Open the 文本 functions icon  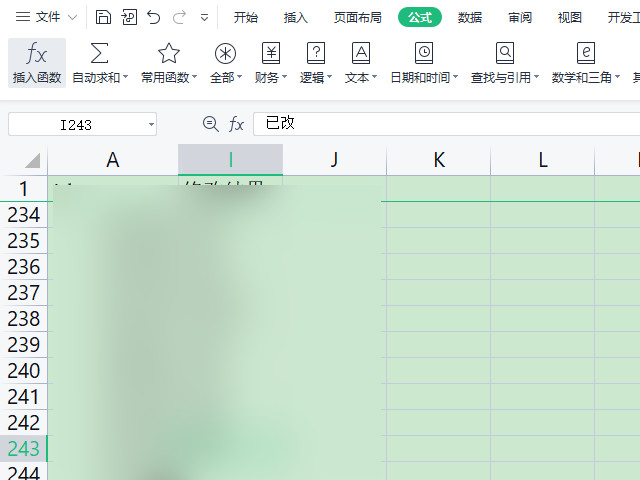coord(361,53)
